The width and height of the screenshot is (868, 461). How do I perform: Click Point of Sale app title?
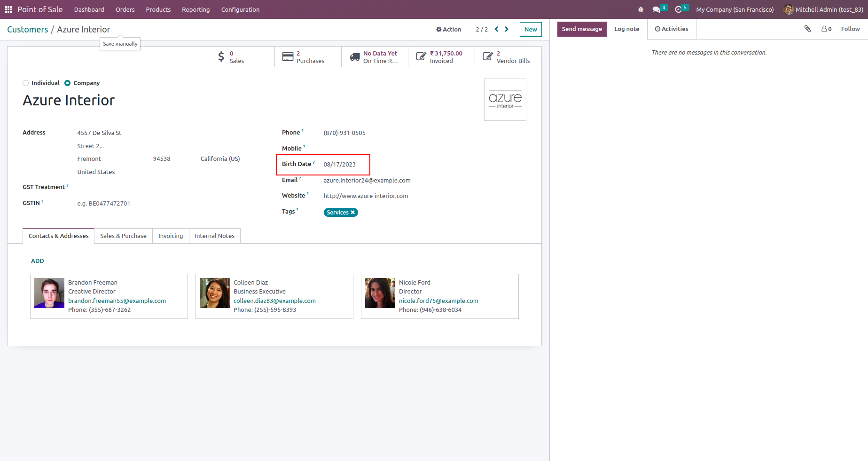pos(40,9)
